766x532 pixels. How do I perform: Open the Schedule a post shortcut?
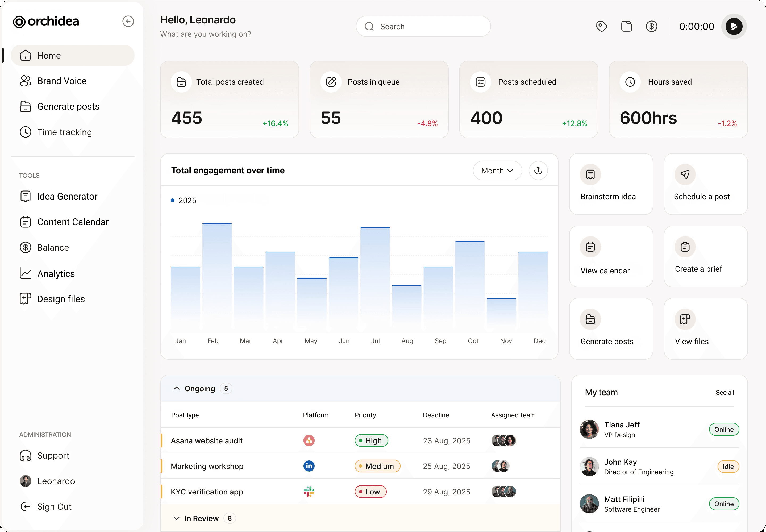706,184
